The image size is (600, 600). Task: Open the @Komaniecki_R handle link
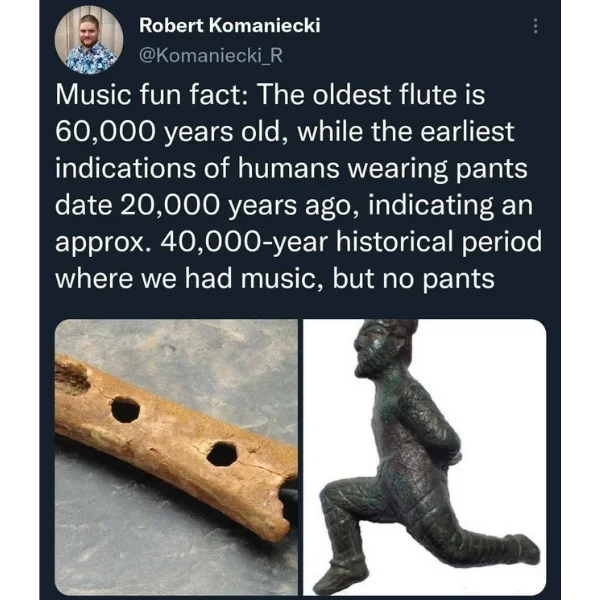[211, 55]
